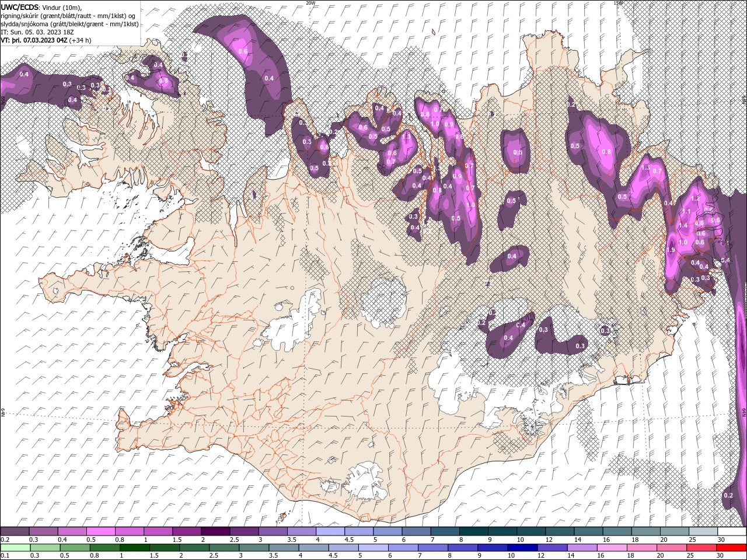Viewport: 747px width, 560px height.
Task: Select the bright red 30 rain legend swatch
Action: [731, 547]
